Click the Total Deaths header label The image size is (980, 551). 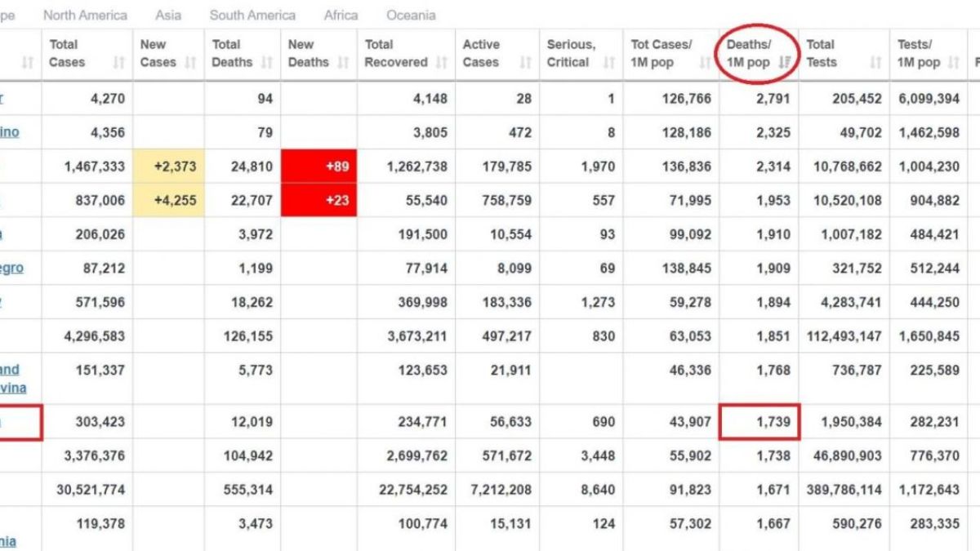[232, 53]
